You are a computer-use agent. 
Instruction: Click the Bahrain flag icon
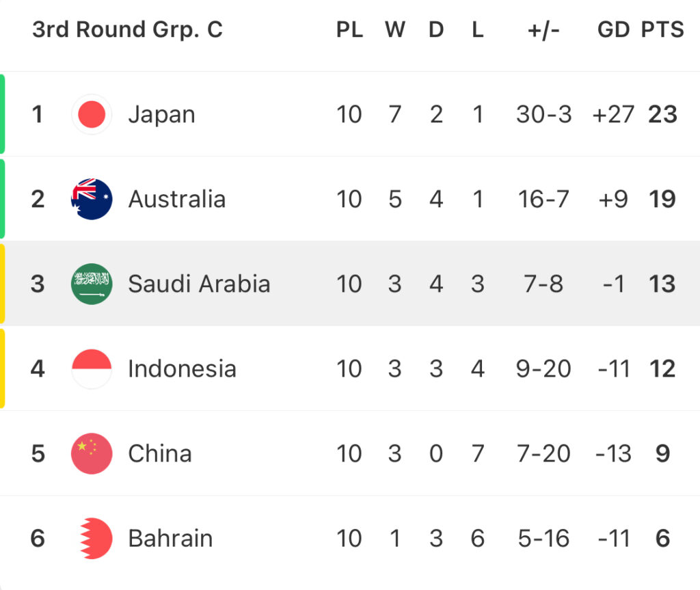pyautogui.click(x=94, y=539)
